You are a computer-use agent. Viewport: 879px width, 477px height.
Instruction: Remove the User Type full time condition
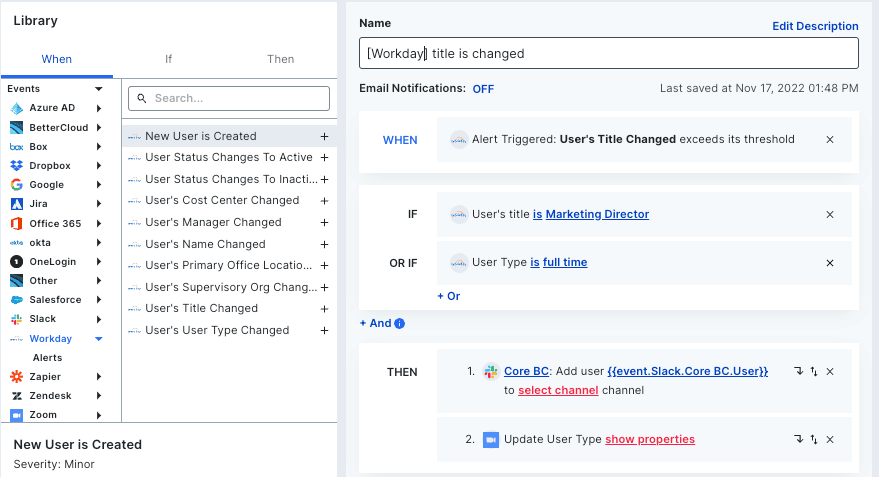coord(830,263)
